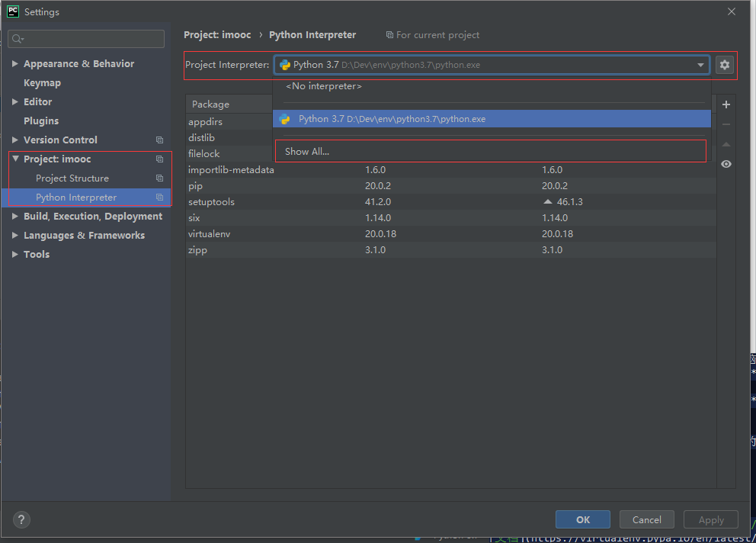Open the Project Interpreter dropdown arrow
The image size is (756, 543).
pyautogui.click(x=700, y=65)
